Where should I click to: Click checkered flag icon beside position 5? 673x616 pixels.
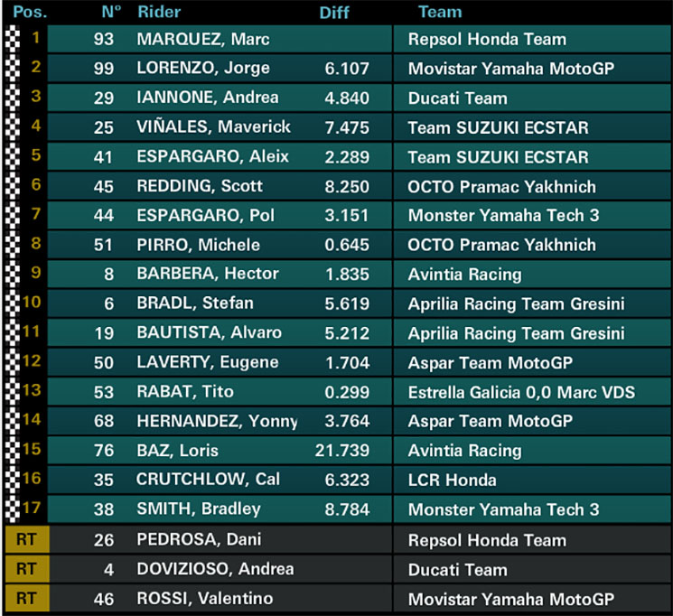[x=13, y=156]
